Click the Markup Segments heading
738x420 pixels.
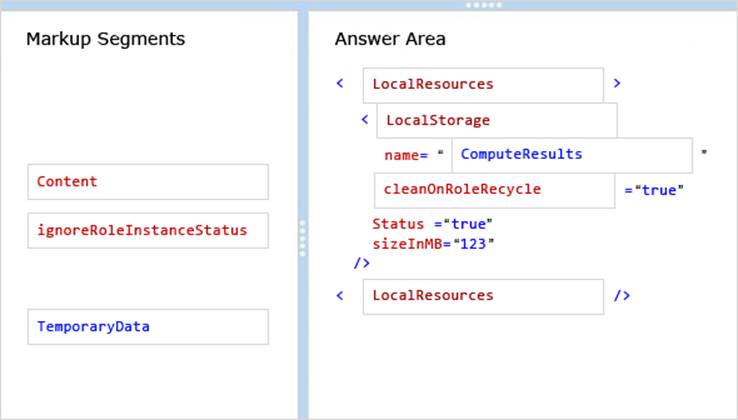105,39
